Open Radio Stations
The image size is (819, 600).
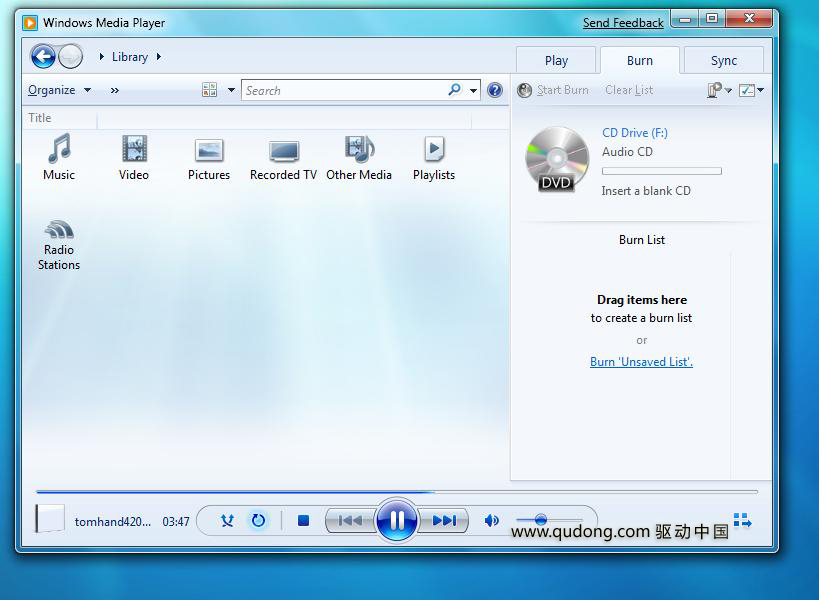(58, 240)
